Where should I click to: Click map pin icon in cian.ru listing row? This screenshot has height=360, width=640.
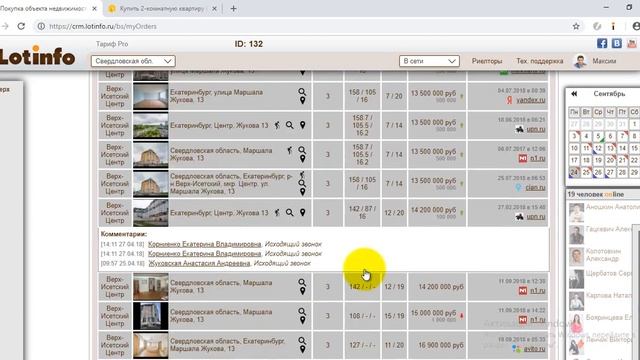coord(302,191)
